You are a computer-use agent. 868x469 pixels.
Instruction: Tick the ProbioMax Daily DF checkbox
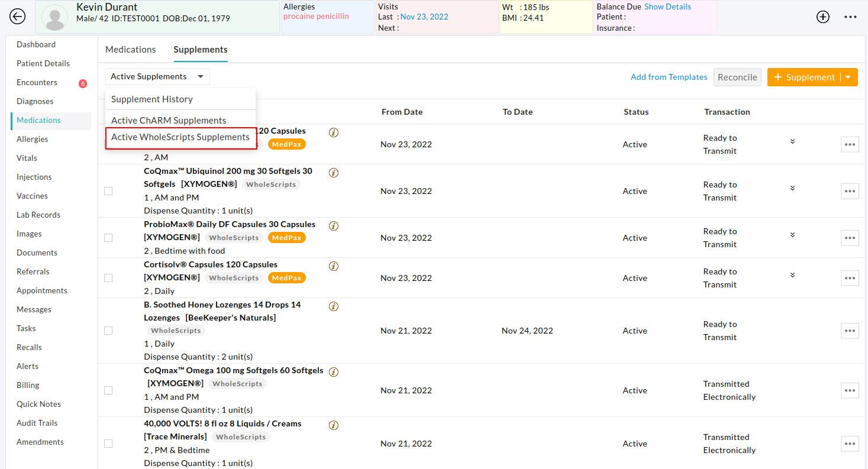108,238
